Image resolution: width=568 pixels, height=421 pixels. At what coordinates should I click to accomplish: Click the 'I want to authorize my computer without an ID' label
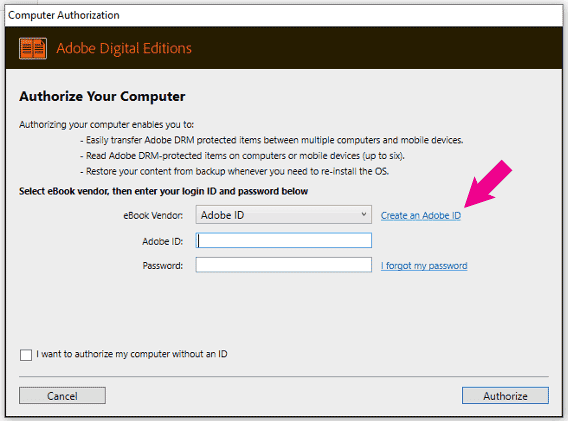132,354
